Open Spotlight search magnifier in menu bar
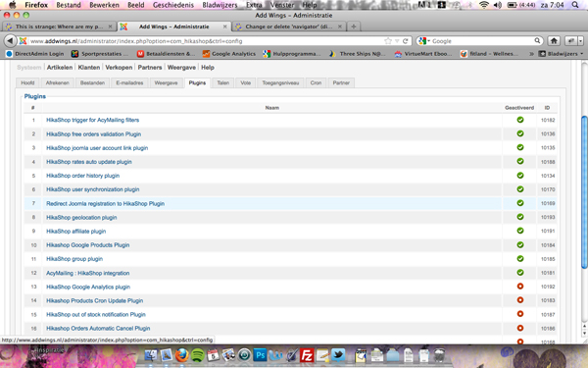588x368 pixels. [575, 5]
